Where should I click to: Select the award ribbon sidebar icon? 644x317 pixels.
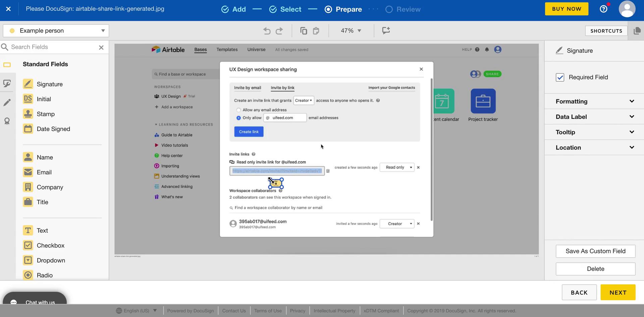[7, 121]
